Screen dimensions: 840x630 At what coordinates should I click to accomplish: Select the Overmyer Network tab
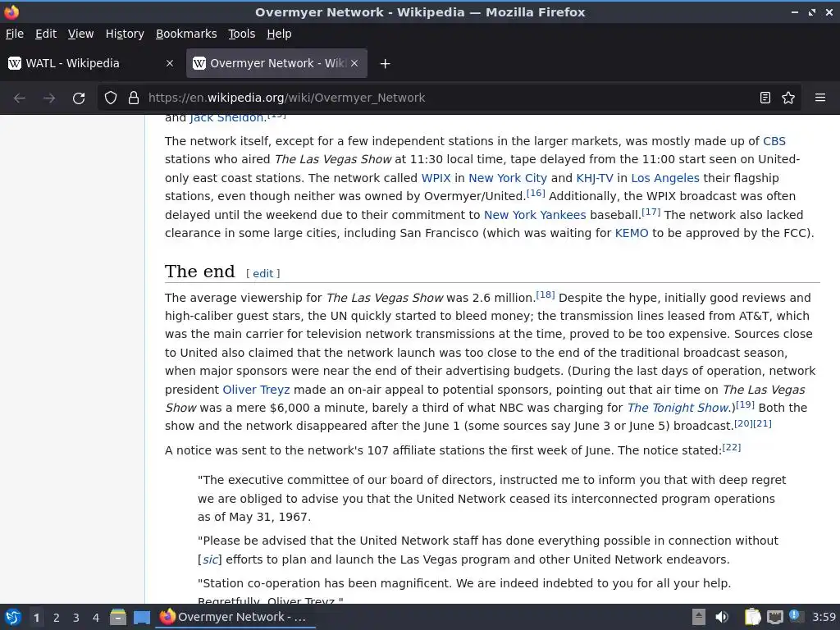click(x=276, y=63)
